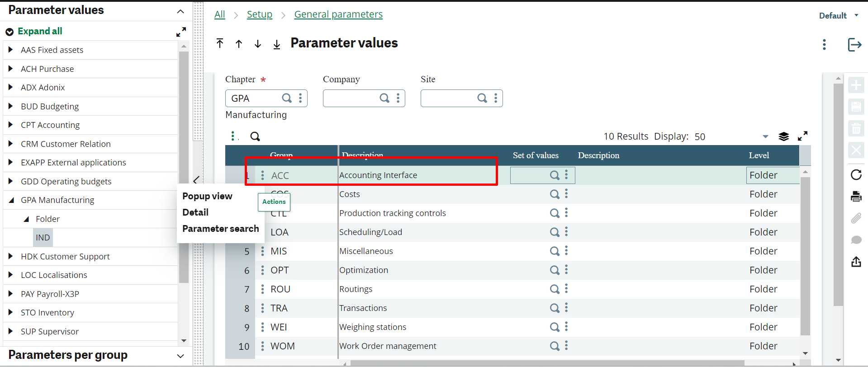The width and height of the screenshot is (868, 367).
Task: Expand the CPT Accounting tree node
Action: pyautogui.click(x=11, y=125)
